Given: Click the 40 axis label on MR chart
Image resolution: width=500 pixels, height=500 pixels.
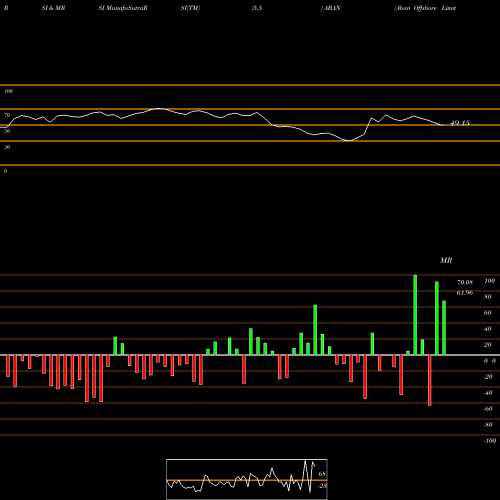Looking at the screenshot, I should coord(488,329).
